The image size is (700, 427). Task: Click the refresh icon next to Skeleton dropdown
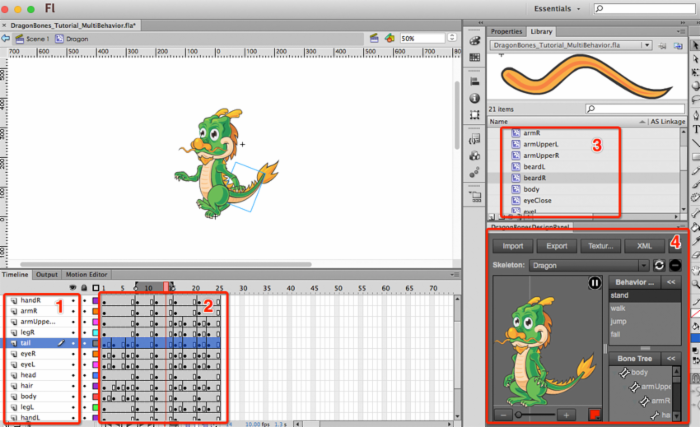click(x=659, y=265)
